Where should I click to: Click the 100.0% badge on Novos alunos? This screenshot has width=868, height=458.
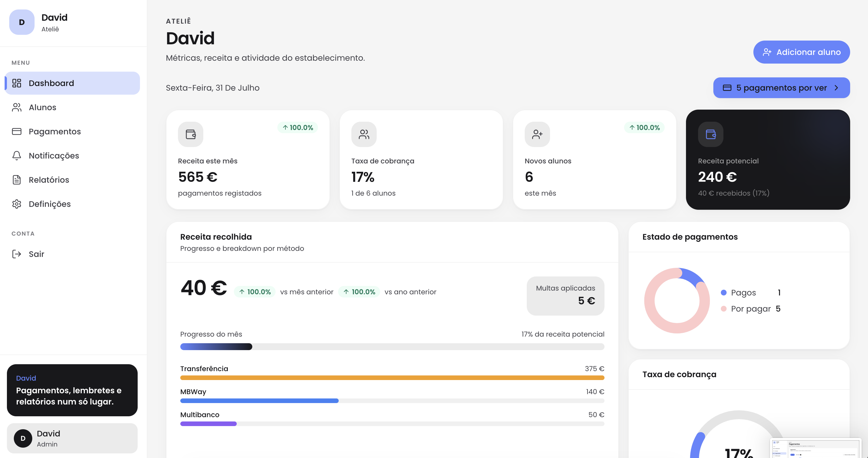pos(644,127)
